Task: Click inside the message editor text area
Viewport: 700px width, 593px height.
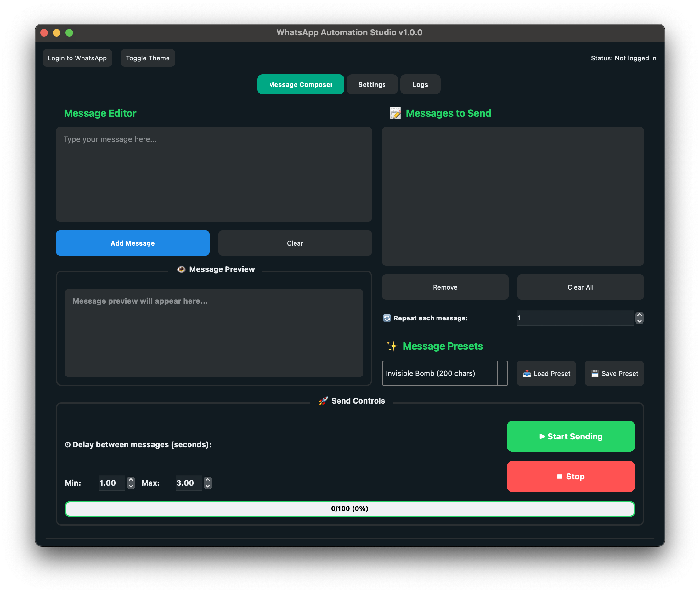Action: pos(214,174)
